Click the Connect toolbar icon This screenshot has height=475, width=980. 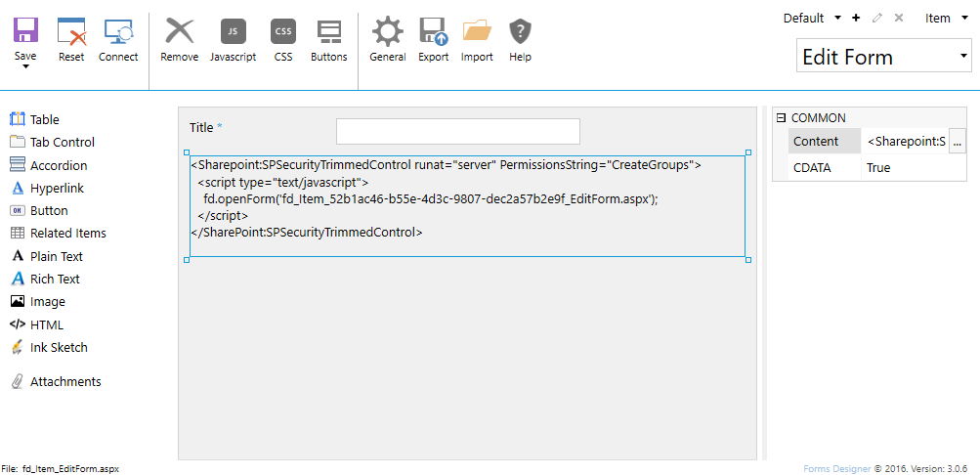click(118, 31)
